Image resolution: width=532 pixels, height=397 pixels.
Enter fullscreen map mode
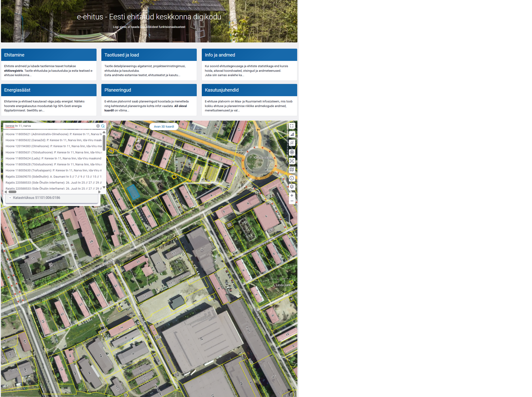click(x=291, y=126)
